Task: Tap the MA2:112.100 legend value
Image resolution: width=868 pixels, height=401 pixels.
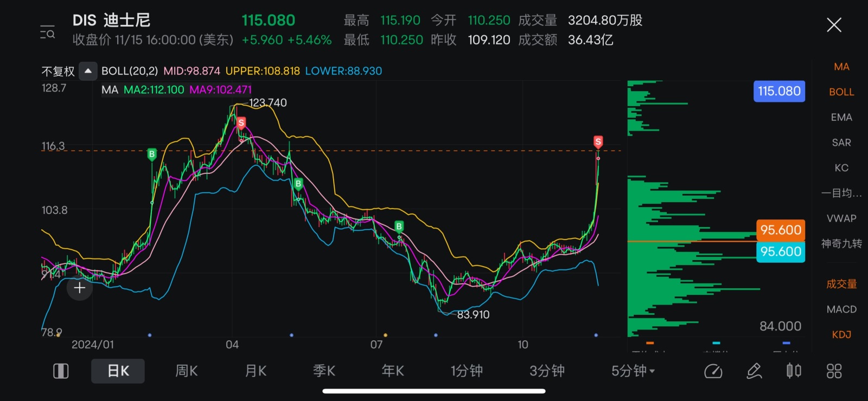Action: point(154,90)
